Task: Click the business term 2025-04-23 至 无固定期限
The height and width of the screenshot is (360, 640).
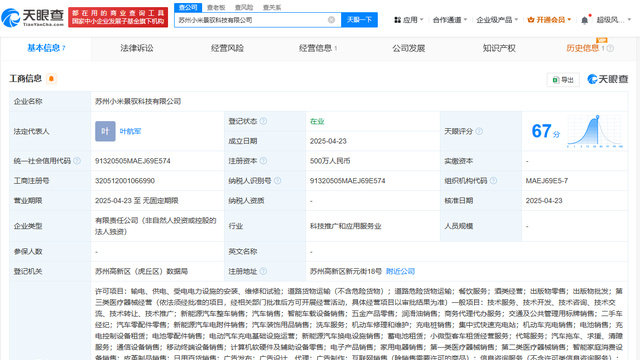Action: pos(137,201)
